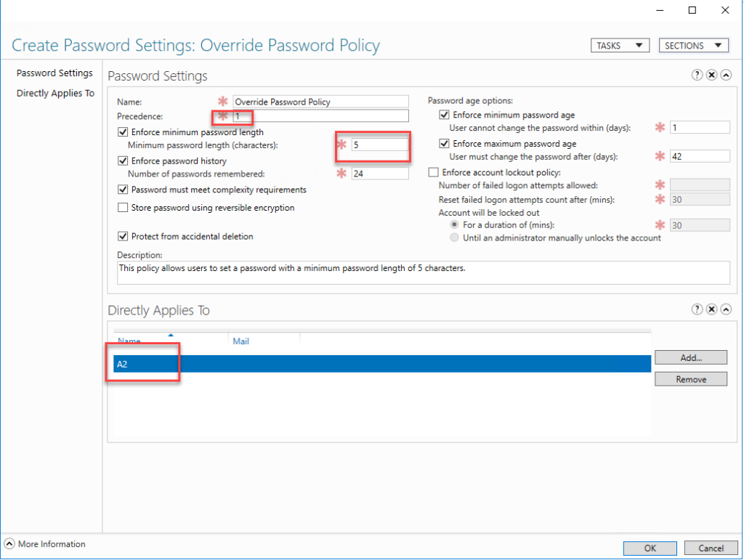
Task: Close the Directly Applies To section
Action: [x=711, y=310]
